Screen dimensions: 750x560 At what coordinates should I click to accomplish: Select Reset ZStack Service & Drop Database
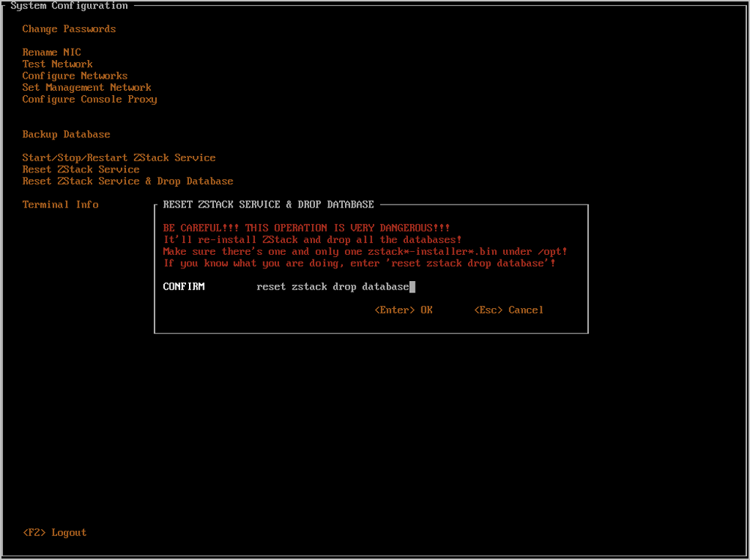[x=127, y=181]
